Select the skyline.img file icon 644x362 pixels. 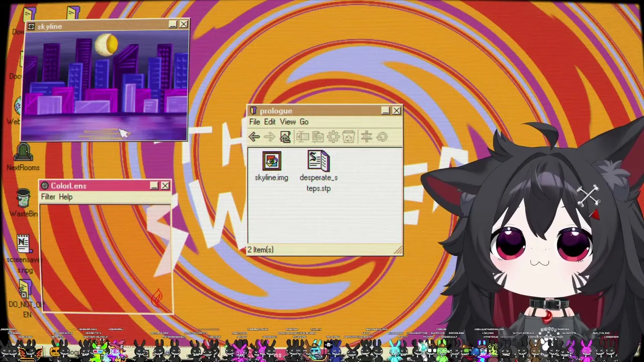[x=272, y=161]
